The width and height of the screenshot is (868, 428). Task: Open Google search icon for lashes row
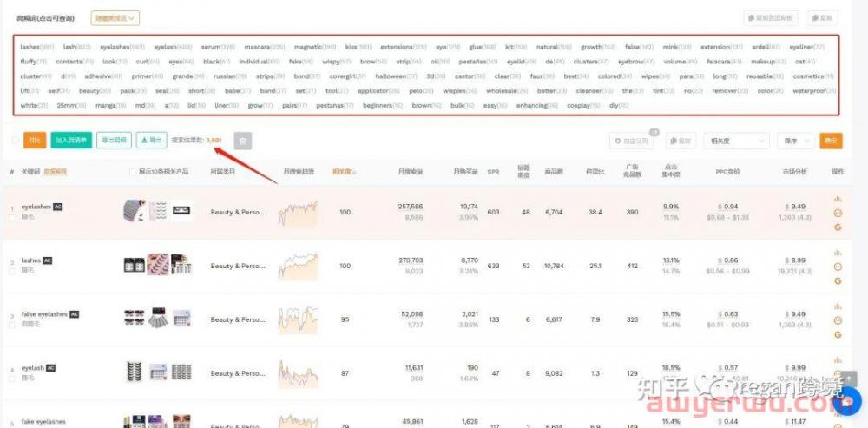[x=838, y=280]
